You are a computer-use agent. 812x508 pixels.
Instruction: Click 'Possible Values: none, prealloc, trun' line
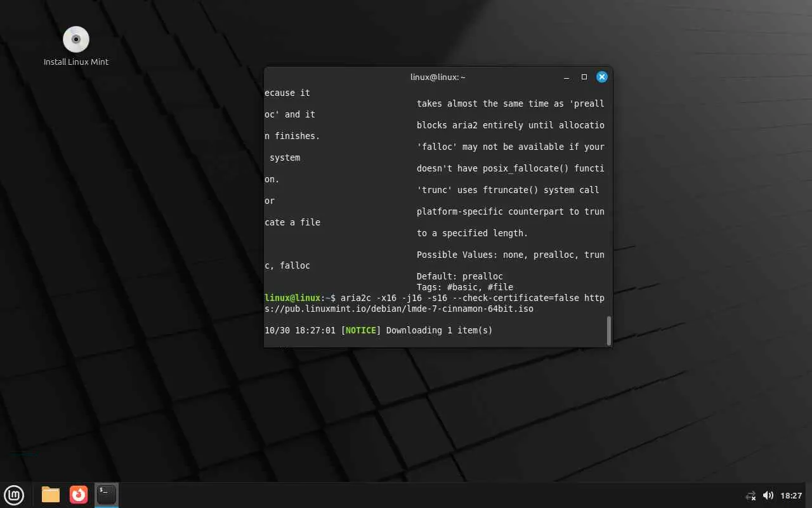coord(511,255)
